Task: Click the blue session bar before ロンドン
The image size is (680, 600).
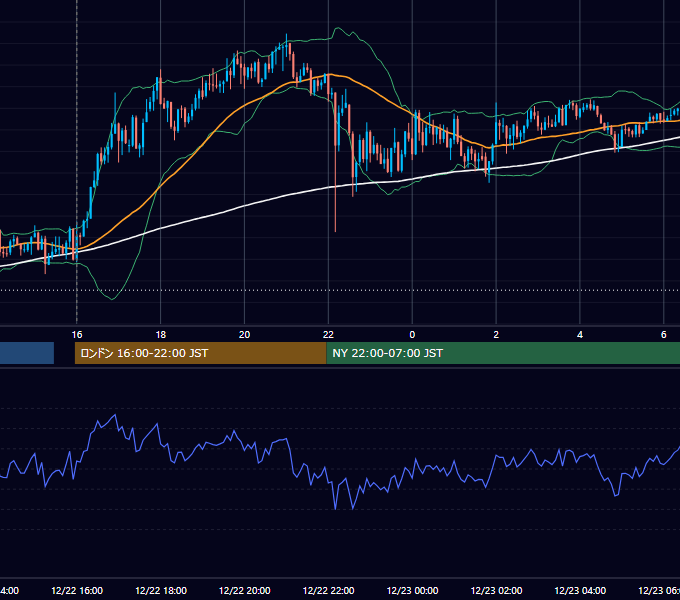Action: (27, 353)
